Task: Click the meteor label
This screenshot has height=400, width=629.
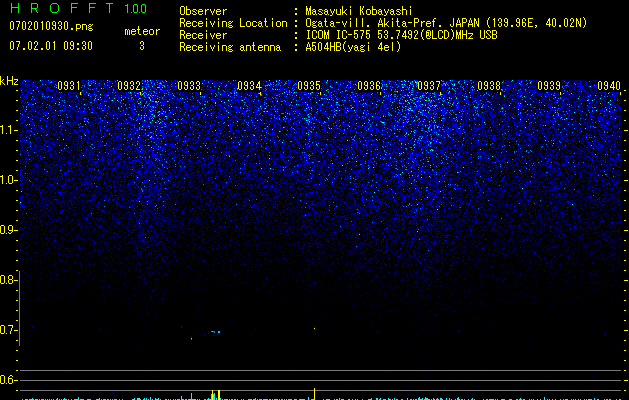Action: click(142, 31)
